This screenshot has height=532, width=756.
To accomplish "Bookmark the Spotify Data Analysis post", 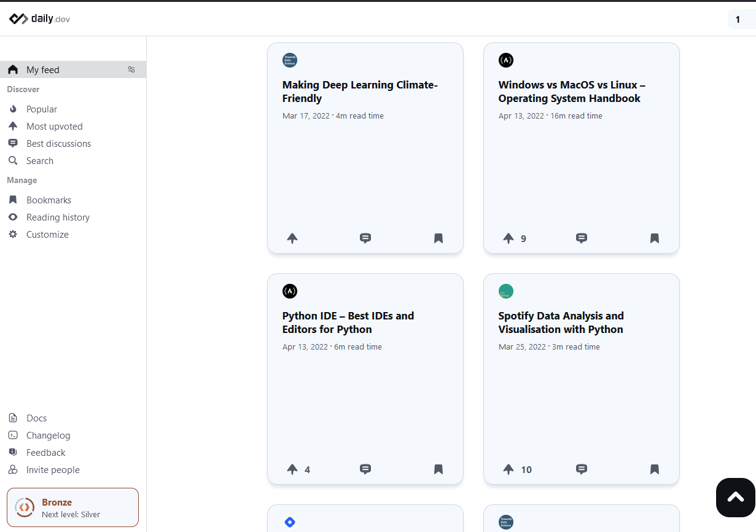I will click(x=655, y=469).
